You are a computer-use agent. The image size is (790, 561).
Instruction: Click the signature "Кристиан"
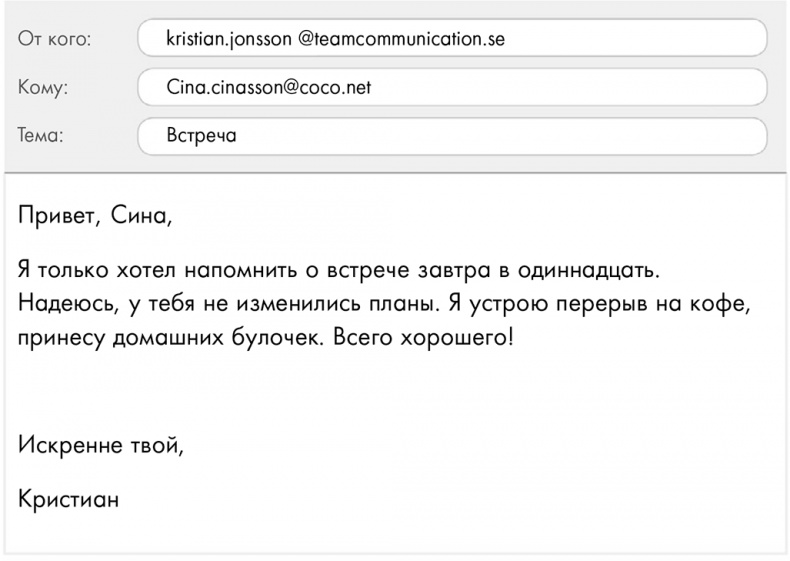pos(68,497)
